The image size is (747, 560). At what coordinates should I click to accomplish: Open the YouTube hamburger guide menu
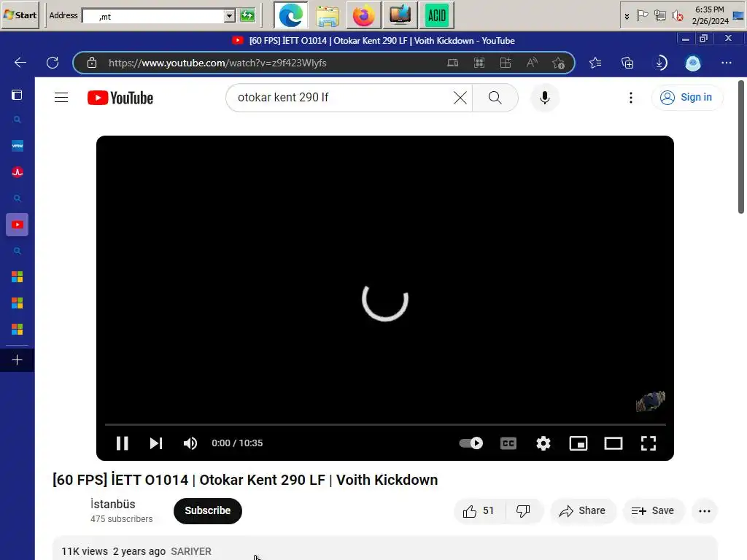(61, 98)
